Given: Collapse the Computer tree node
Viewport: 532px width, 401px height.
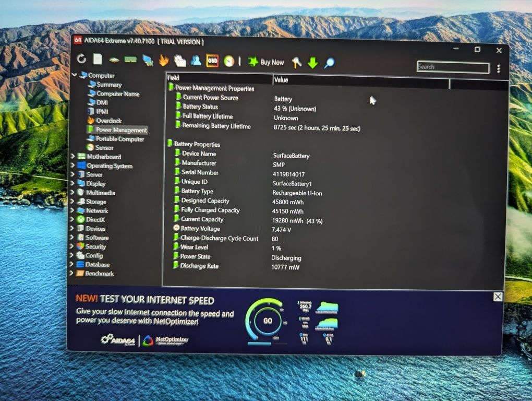Looking at the screenshot, I should point(75,75).
